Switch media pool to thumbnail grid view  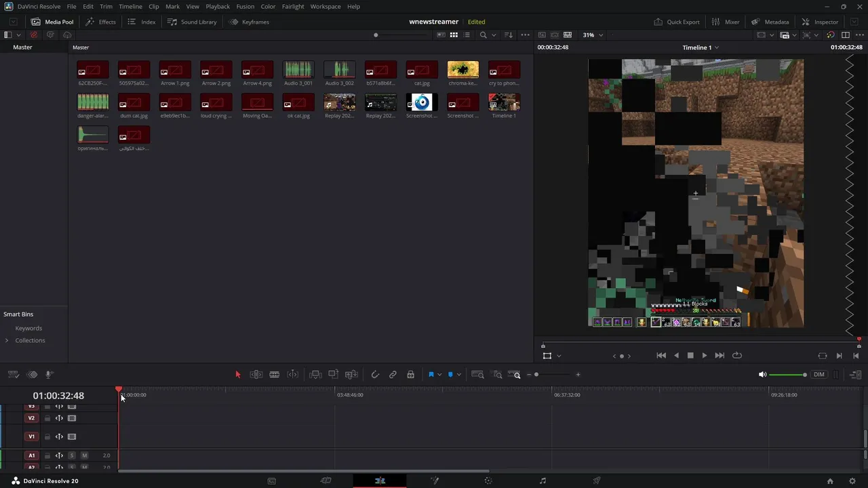click(454, 35)
